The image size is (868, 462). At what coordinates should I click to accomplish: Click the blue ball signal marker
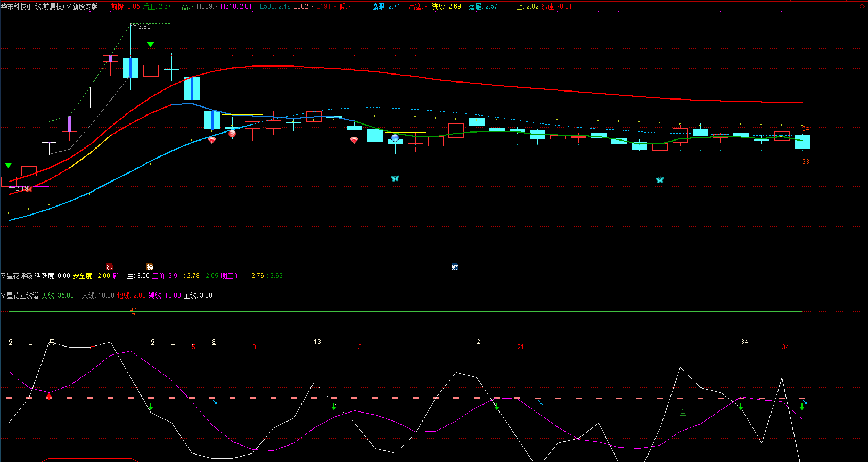coord(395,138)
